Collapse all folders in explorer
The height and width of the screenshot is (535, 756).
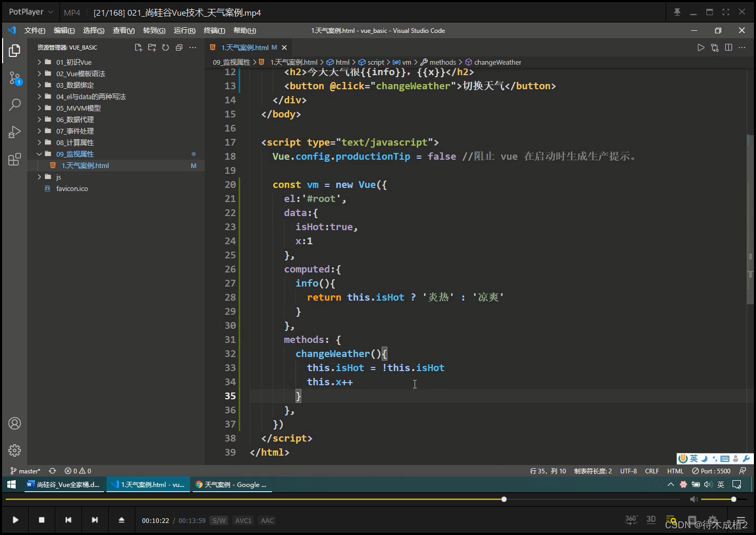(x=179, y=47)
